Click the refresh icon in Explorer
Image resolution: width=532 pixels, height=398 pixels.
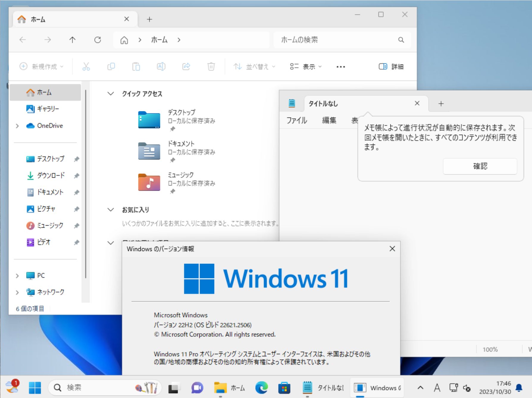(98, 40)
